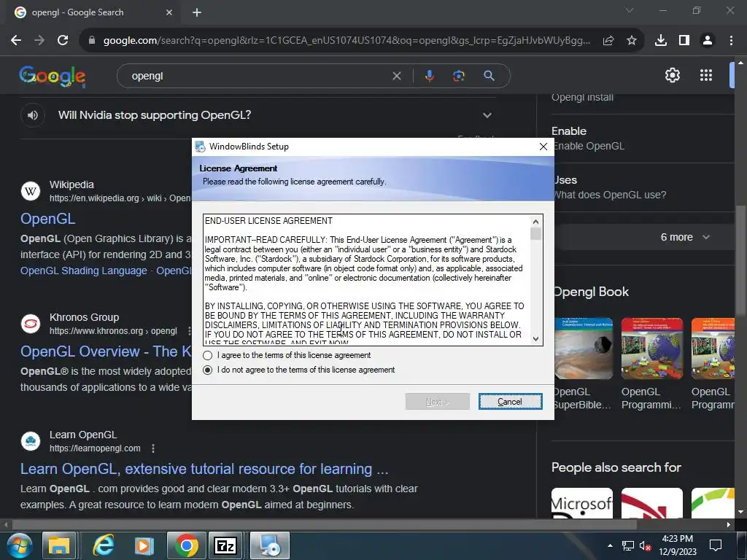The width and height of the screenshot is (747, 560).
Task: Open File Explorer from taskbar
Action: 58,545
